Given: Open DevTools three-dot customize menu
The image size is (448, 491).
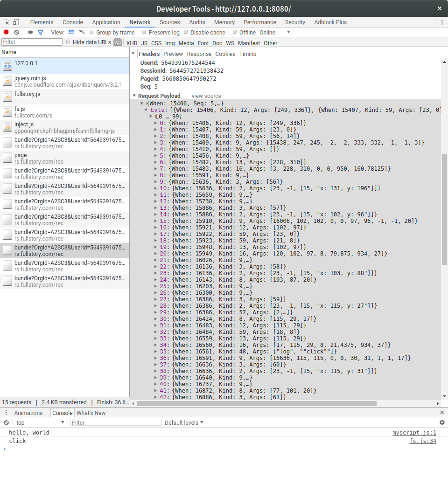Looking at the screenshot, I should 442,22.
